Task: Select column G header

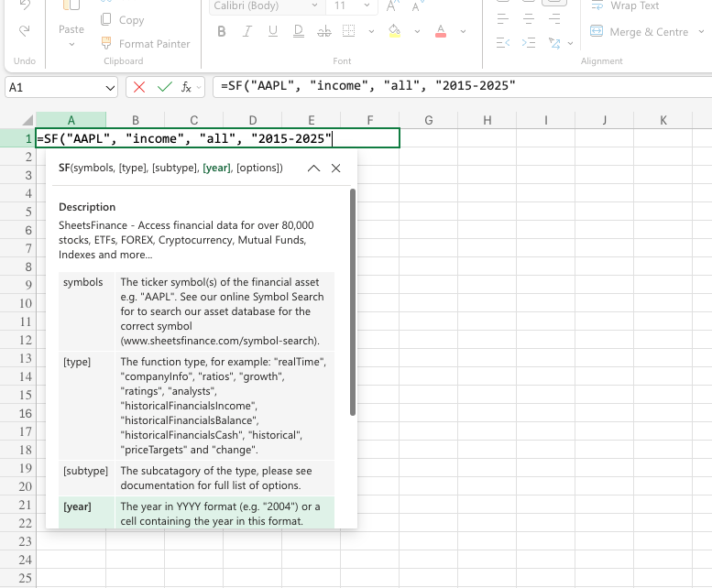Action: click(429, 120)
